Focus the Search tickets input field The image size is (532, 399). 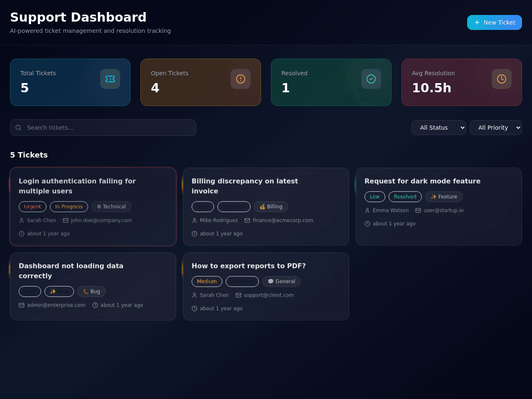coord(103,128)
